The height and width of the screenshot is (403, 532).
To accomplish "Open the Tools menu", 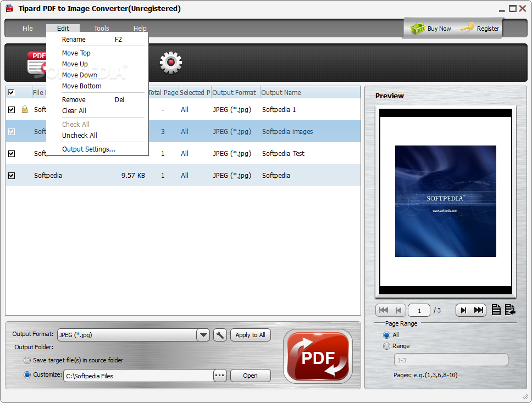I will tap(102, 29).
